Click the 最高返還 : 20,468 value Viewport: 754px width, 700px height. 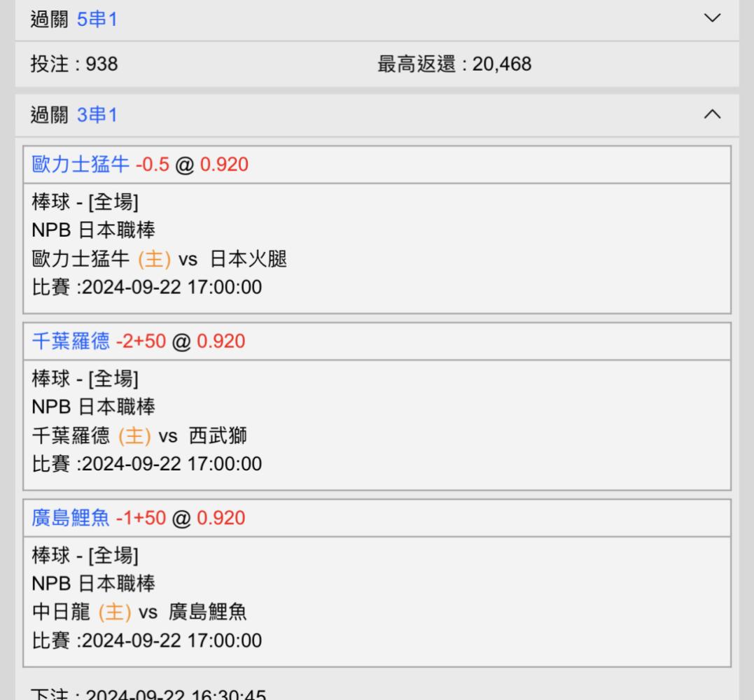click(x=454, y=64)
